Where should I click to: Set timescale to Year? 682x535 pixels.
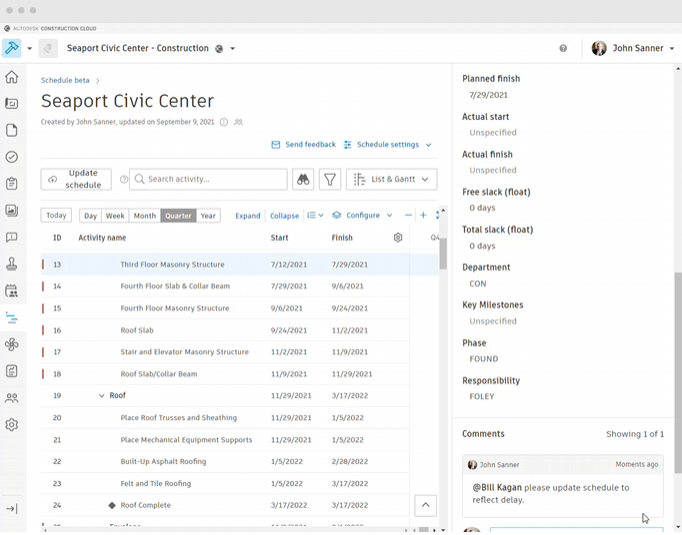[x=208, y=216]
